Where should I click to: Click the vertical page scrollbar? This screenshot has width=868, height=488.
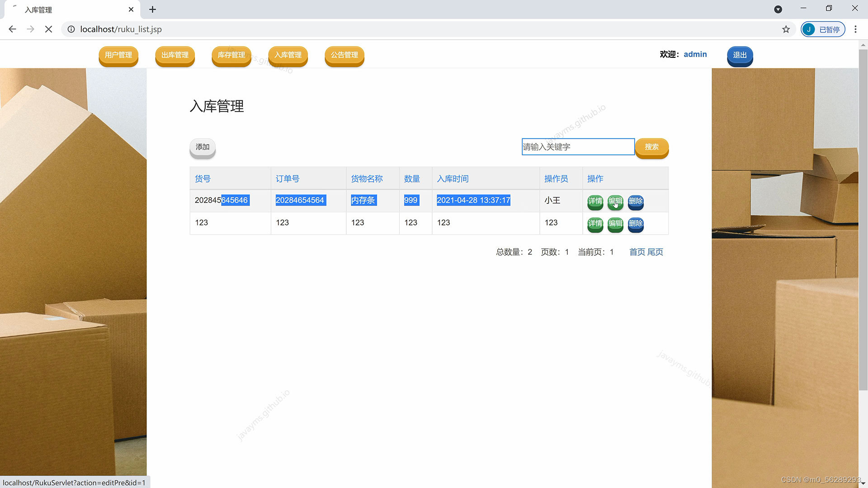click(x=863, y=219)
